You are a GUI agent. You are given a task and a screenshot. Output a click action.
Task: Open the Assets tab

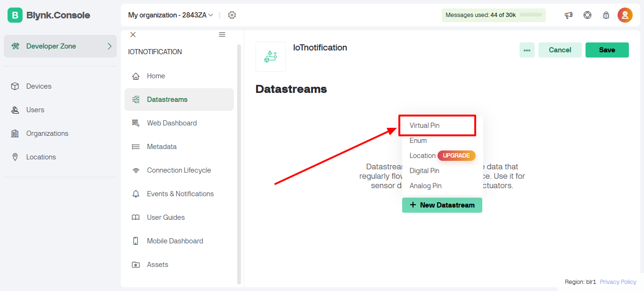pos(179,265)
